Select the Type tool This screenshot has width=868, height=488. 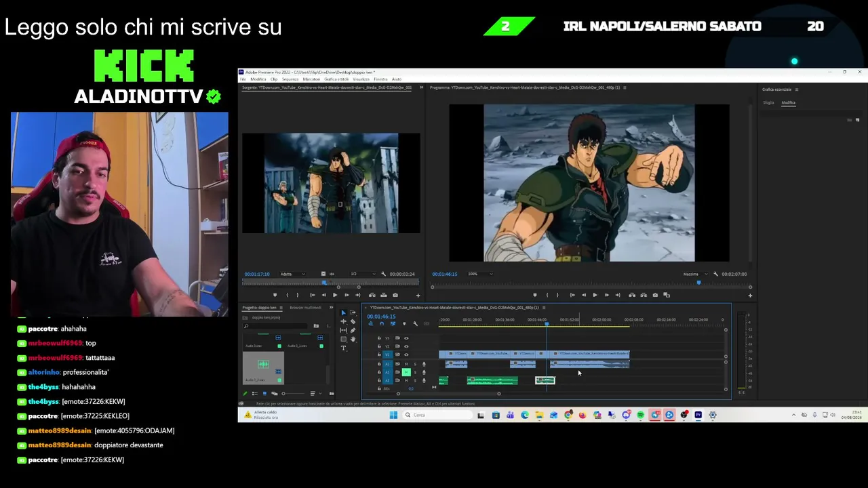343,348
